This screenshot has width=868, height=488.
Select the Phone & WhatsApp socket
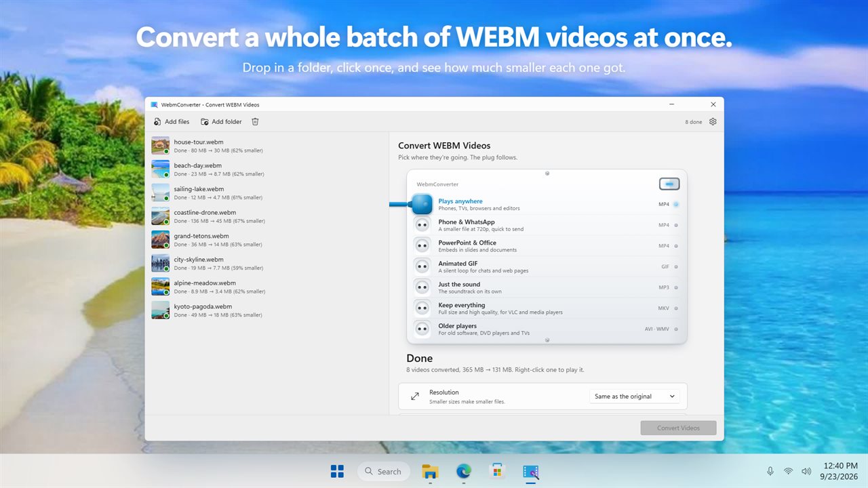tap(422, 225)
